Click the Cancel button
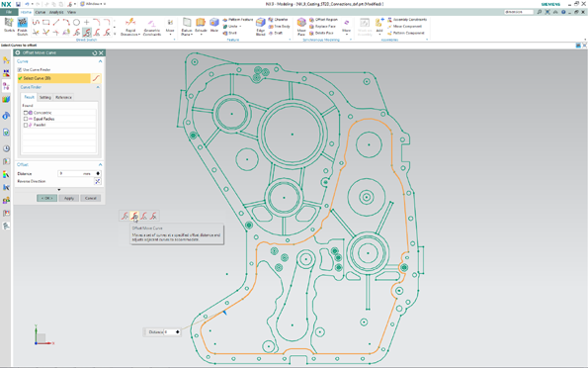This screenshot has height=368, width=588. pos(91,198)
